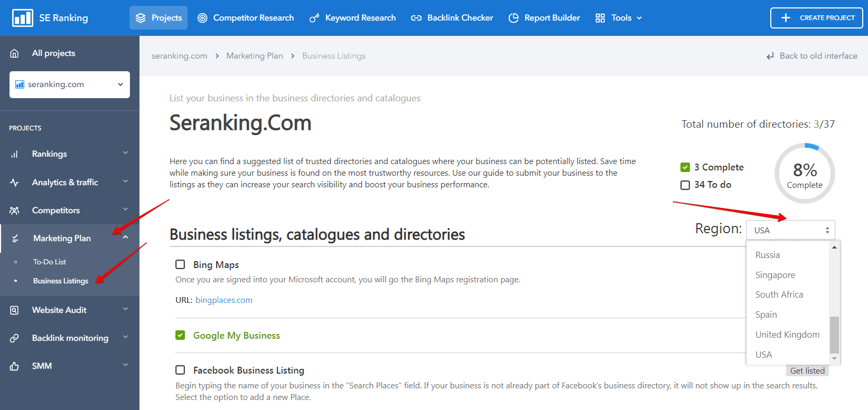
Task: Open the bingplaces.com link
Action: [224, 300]
